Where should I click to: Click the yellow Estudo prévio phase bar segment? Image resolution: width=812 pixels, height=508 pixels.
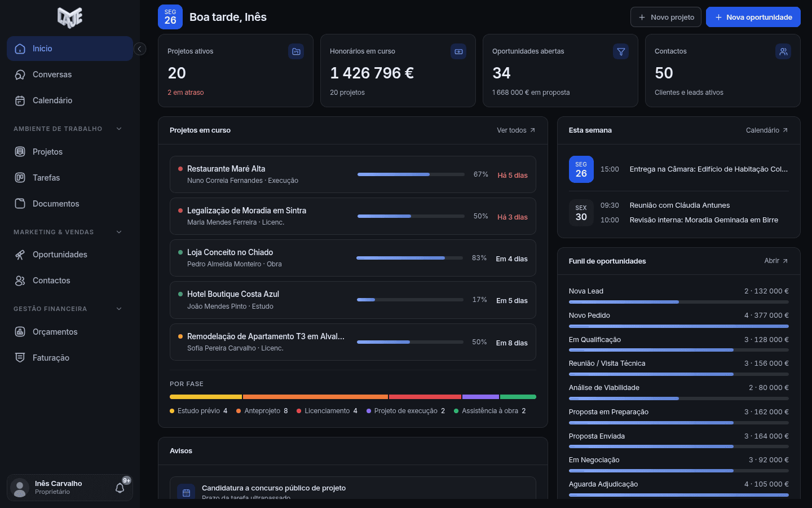[206, 397]
